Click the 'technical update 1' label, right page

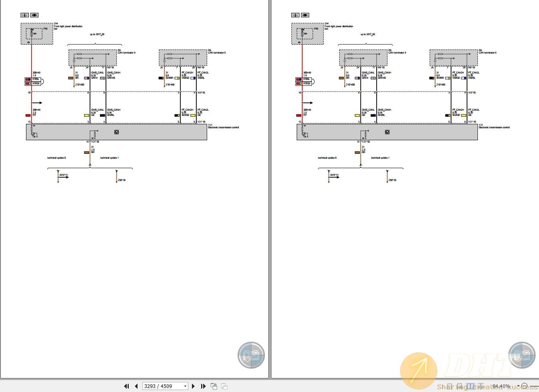380,158
